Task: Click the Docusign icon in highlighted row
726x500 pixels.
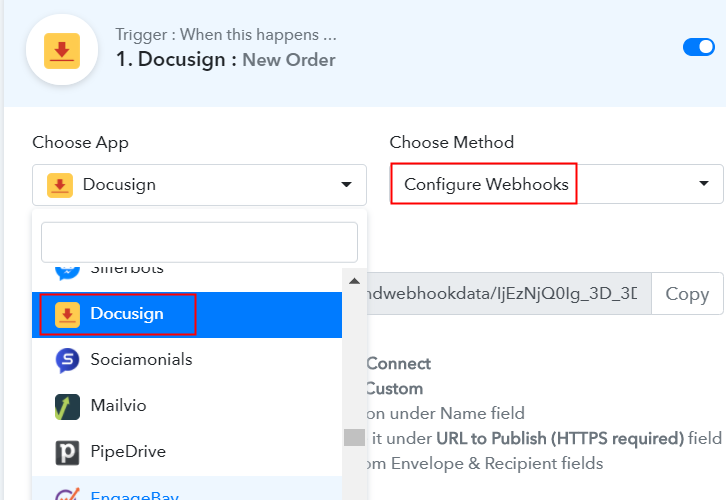Action: coord(67,315)
